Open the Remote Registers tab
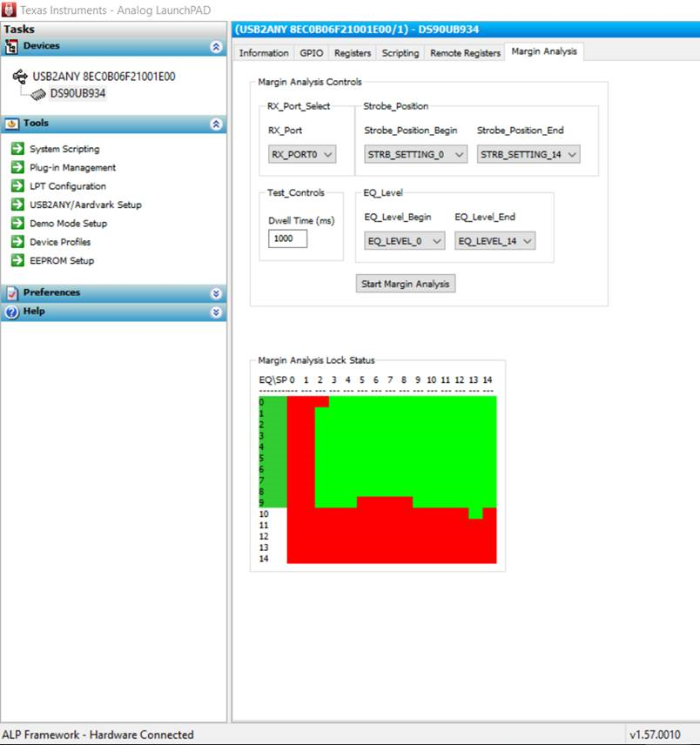This screenshot has width=700, height=745. click(x=465, y=53)
